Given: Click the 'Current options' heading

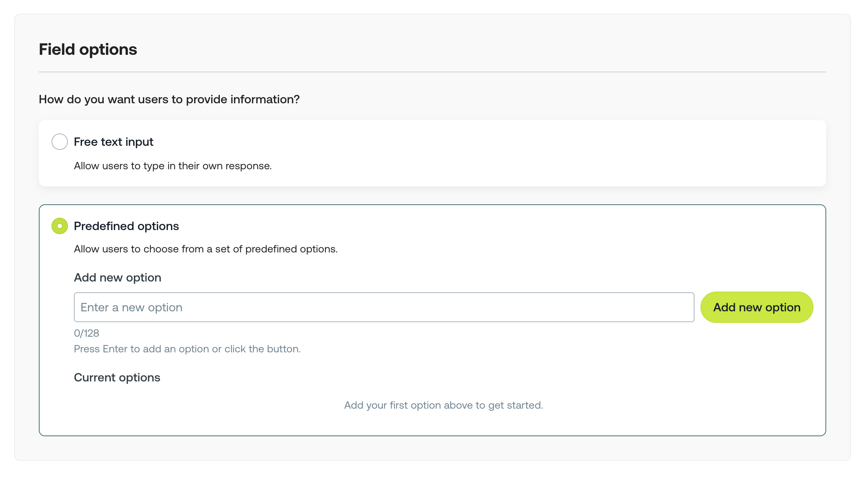Looking at the screenshot, I should tap(117, 377).
